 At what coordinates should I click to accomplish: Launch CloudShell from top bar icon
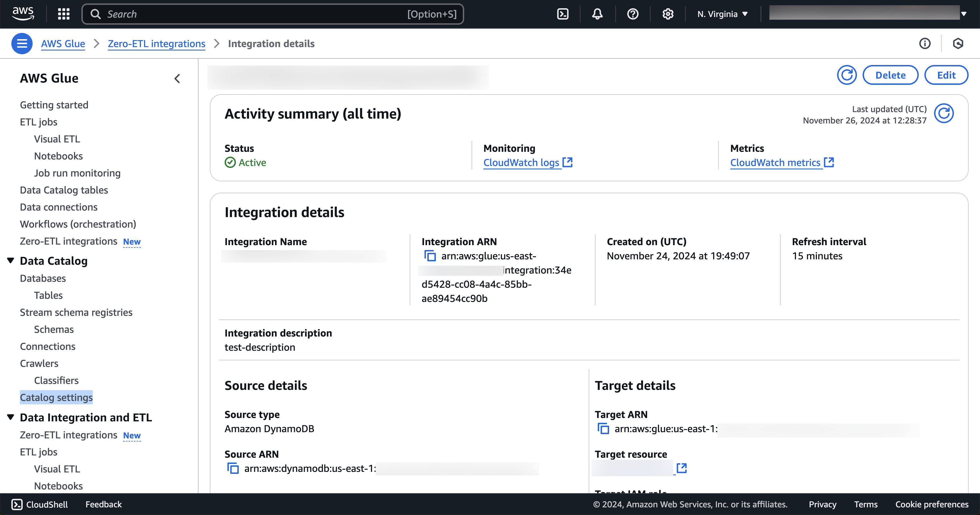[563, 14]
